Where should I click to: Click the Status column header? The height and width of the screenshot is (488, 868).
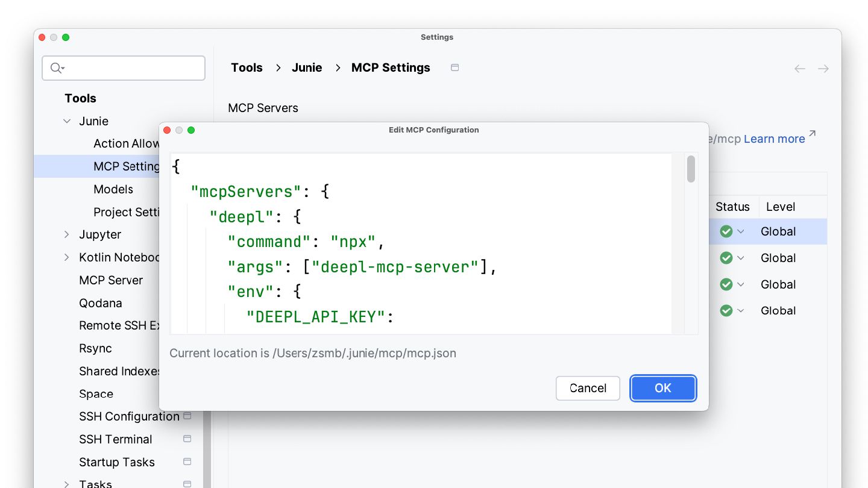coord(732,207)
